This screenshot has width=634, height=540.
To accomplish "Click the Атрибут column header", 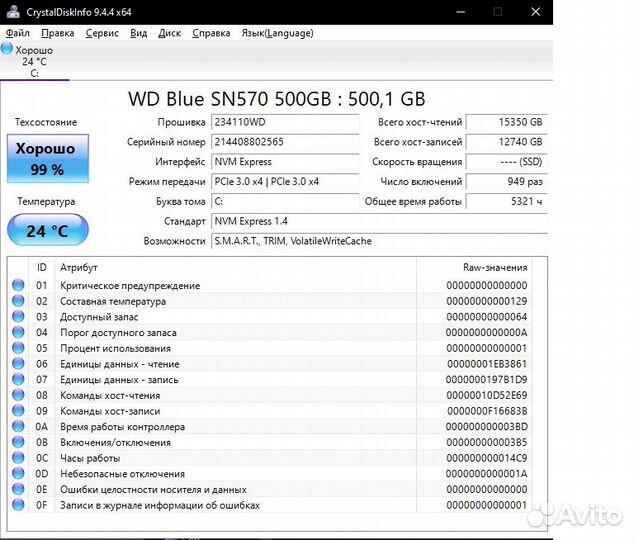I will click(235, 267).
